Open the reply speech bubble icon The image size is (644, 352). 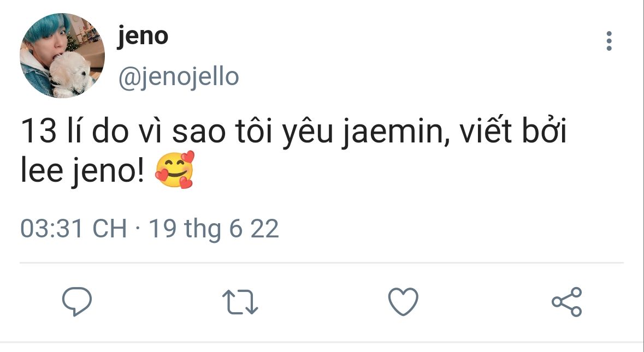(x=77, y=302)
